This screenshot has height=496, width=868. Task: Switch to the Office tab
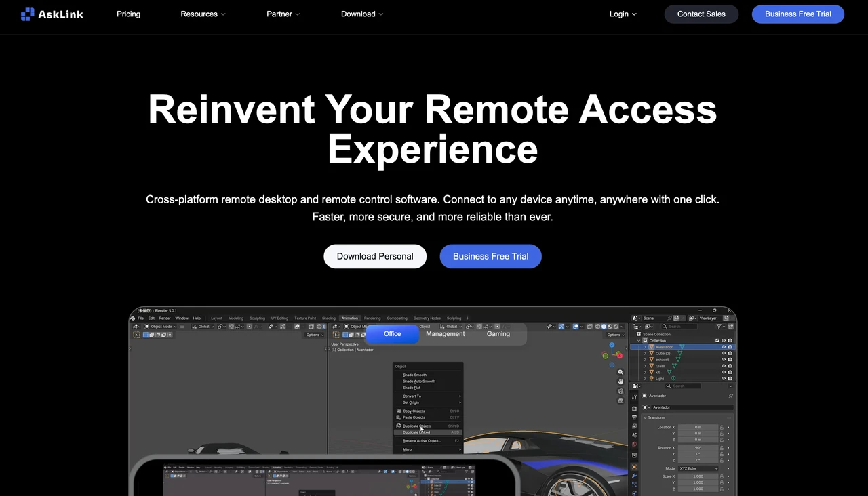(x=392, y=334)
